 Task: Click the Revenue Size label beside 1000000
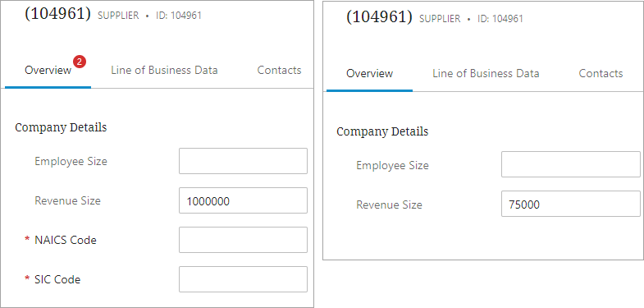(68, 200)
